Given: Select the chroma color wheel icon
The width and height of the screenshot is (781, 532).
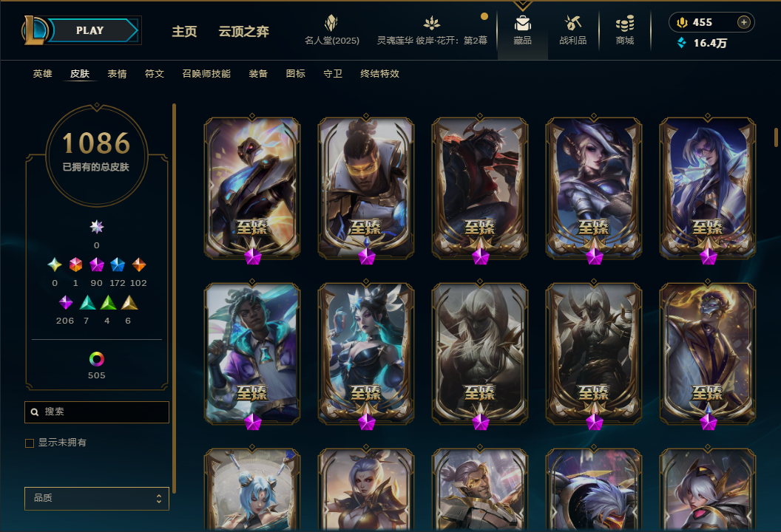Looking at the screenshot, I should tap(97, 359).
